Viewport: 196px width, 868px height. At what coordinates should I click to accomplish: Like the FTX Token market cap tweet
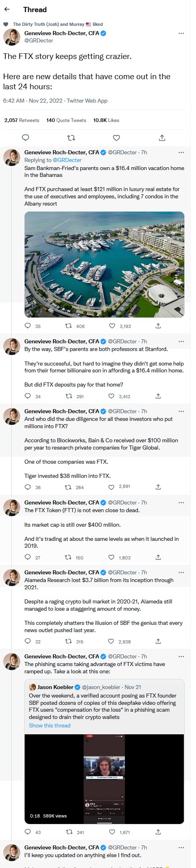(112, 557)
